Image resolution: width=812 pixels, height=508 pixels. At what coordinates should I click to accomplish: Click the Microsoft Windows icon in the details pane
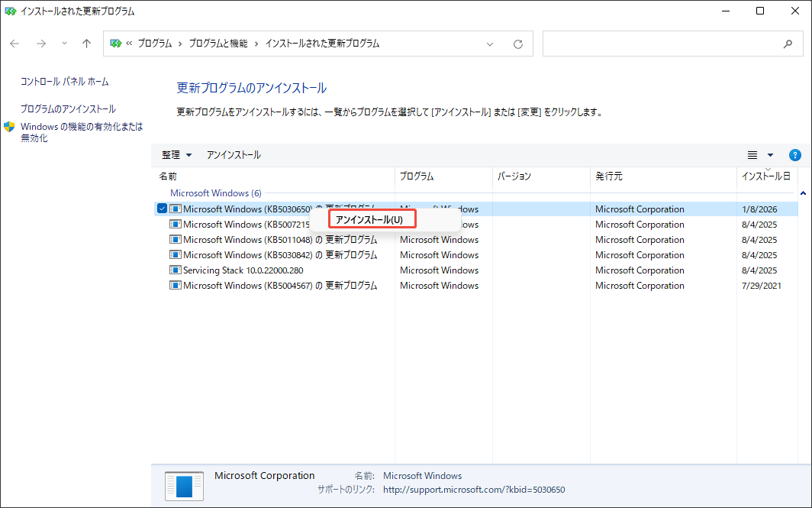[184, 485]
